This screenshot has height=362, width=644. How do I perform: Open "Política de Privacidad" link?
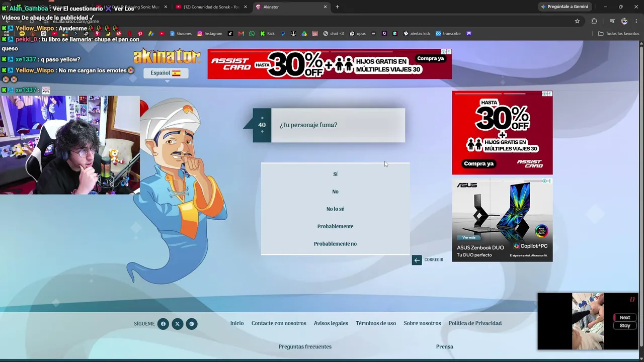tap(475, 323)
